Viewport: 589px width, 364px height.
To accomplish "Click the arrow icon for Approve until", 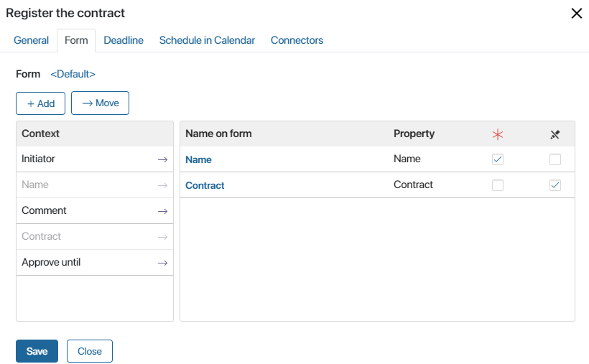I will tap(162, 263).
